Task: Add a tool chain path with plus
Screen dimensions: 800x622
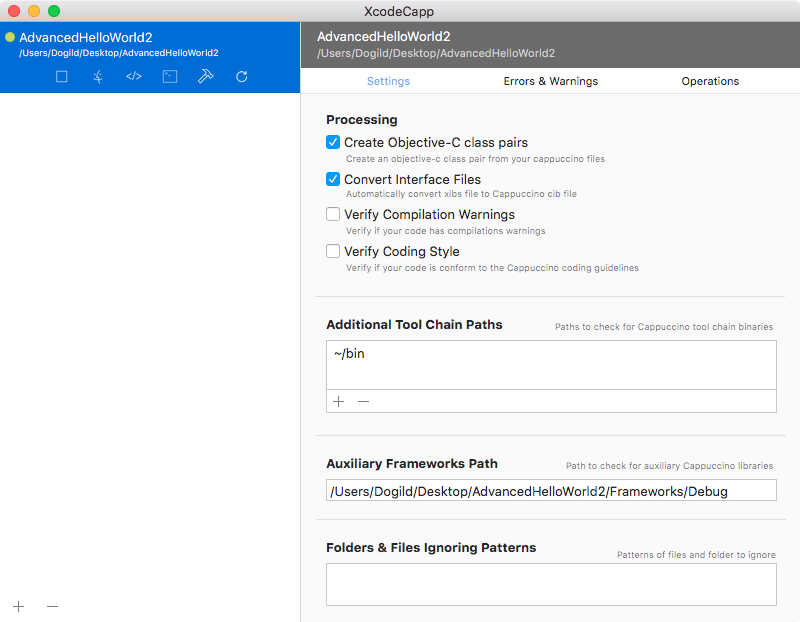Action: tap(338, 402)
